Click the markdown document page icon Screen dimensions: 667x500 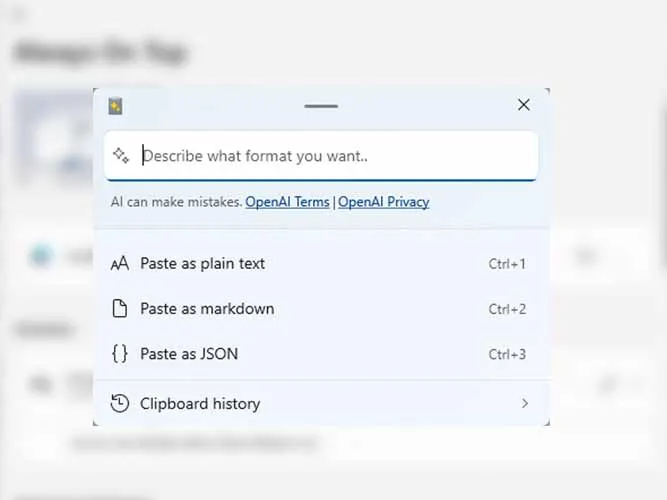120,309
